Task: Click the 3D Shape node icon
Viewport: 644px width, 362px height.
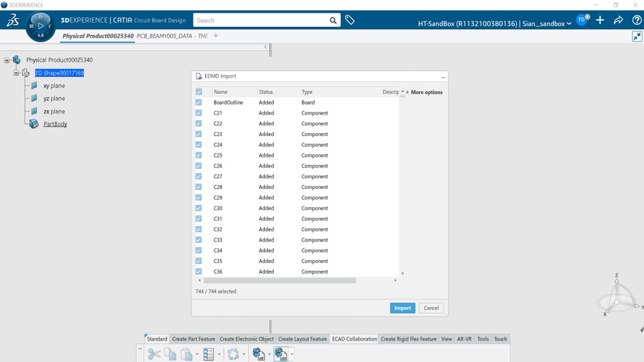Action: tap(25, 73)
